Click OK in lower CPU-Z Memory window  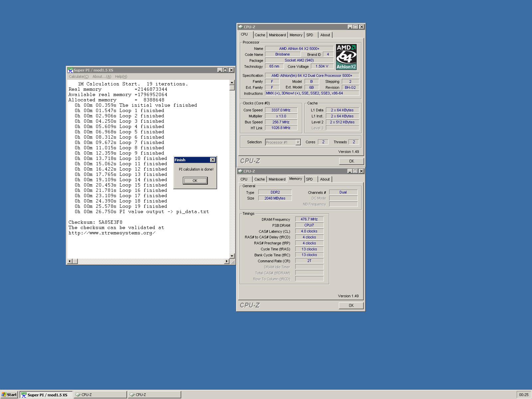tap(351, 306)
